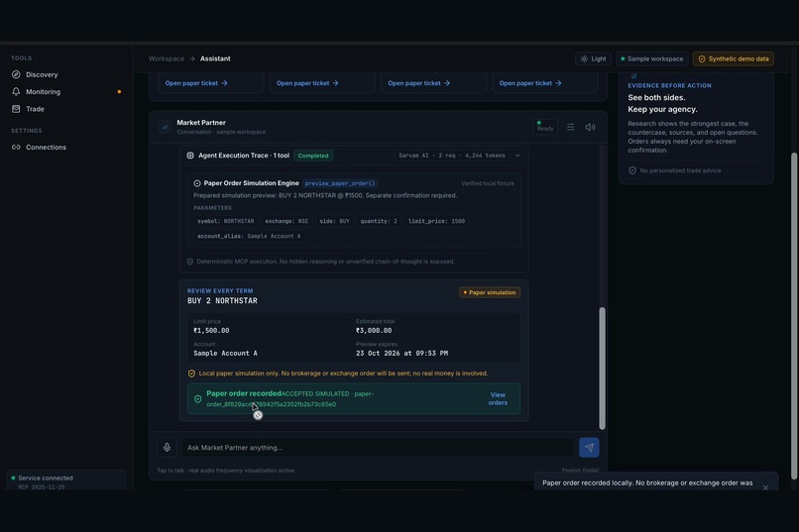Click the preview_paper_order() function tag
This screenshot has width=799, height=532.
[x=339, y=183]
